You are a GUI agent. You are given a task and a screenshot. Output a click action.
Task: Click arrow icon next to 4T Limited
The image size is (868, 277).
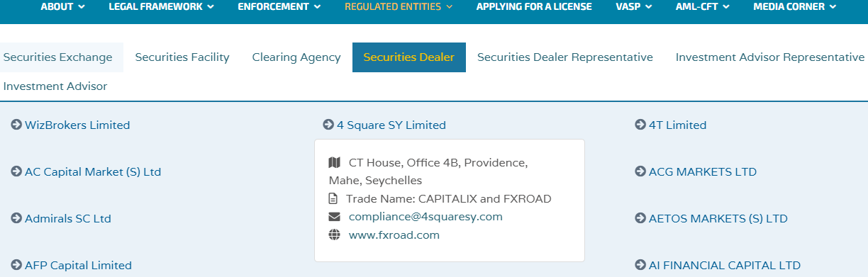tap(640, 125)
